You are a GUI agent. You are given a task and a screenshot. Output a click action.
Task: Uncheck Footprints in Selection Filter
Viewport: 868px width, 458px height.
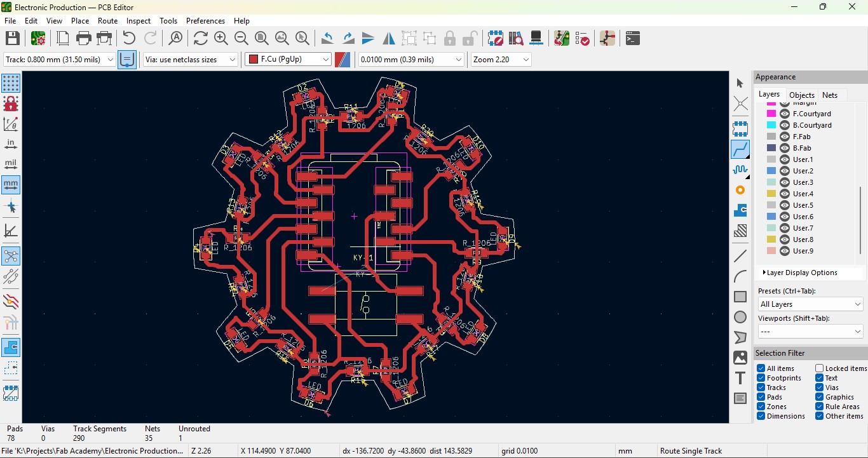tap(761, 378)
